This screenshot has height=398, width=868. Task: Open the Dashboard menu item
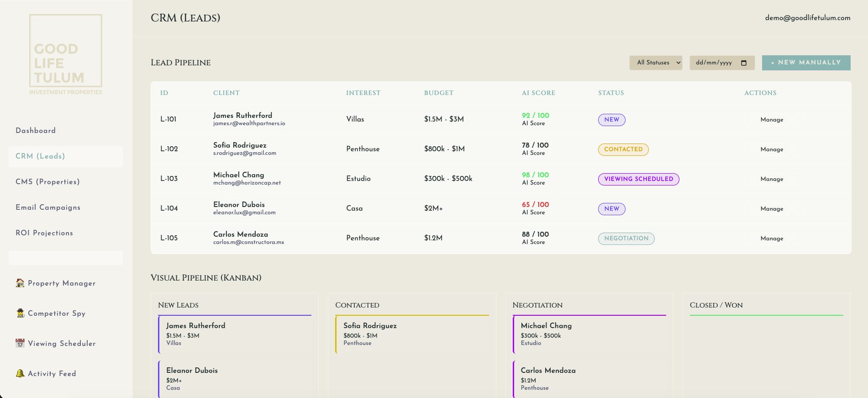[36, 131]
